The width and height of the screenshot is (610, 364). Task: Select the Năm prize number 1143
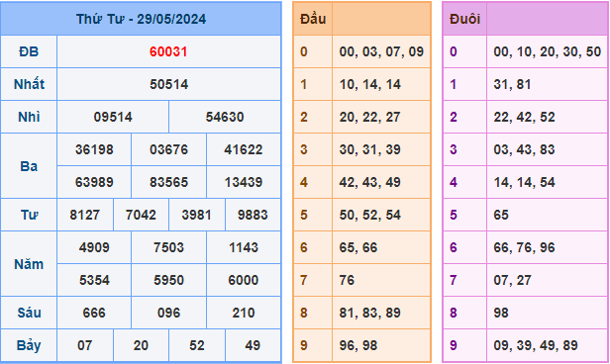click(244, 247)
